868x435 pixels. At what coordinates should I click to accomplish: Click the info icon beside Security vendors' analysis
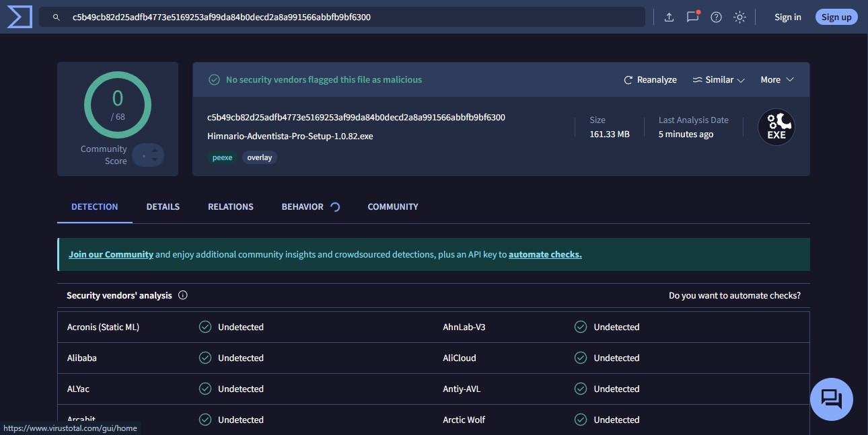(183, 295)
